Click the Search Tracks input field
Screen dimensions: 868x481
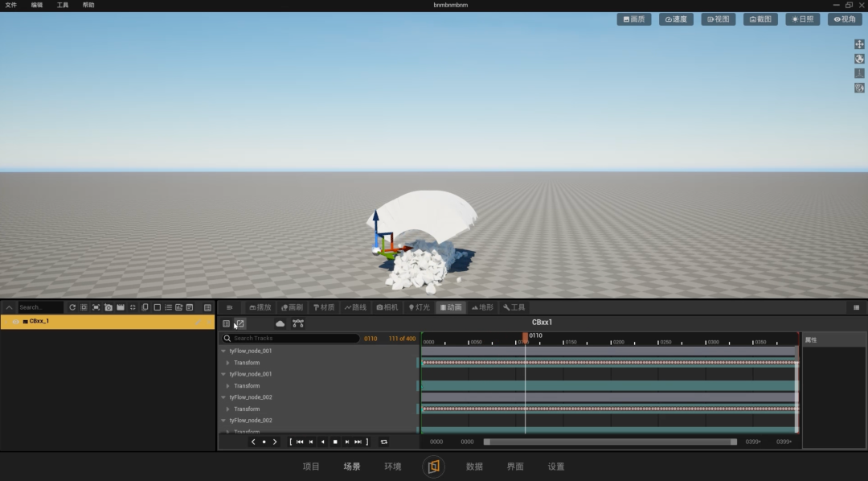coord(291,338)
